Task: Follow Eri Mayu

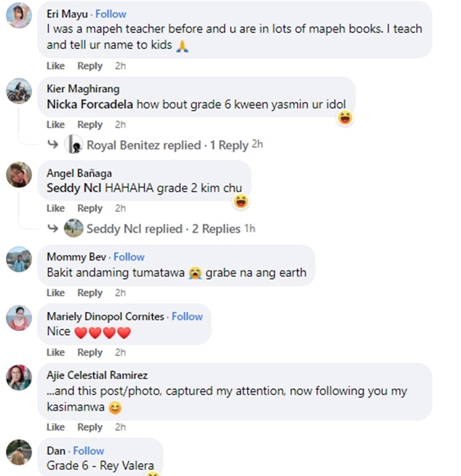Action: 111,14
